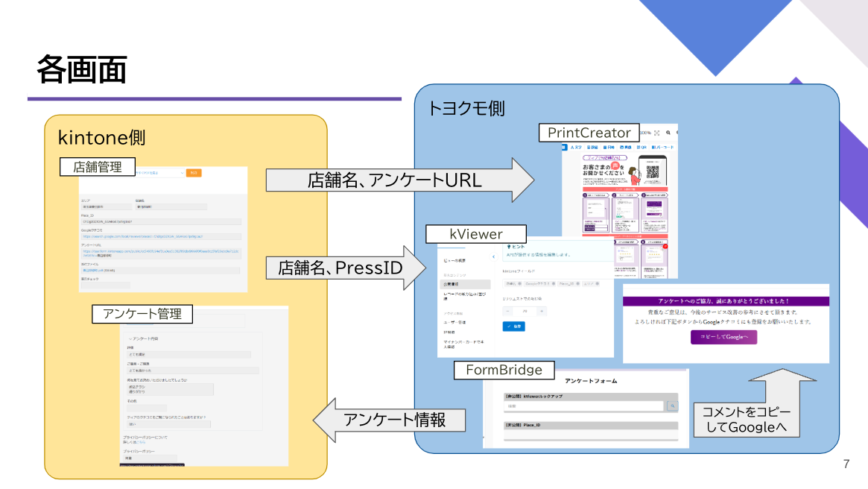This screenshot has width=868, height=489.
Task: Click the Place_ID value in 店舗管理 record
Action: point(161,221)
